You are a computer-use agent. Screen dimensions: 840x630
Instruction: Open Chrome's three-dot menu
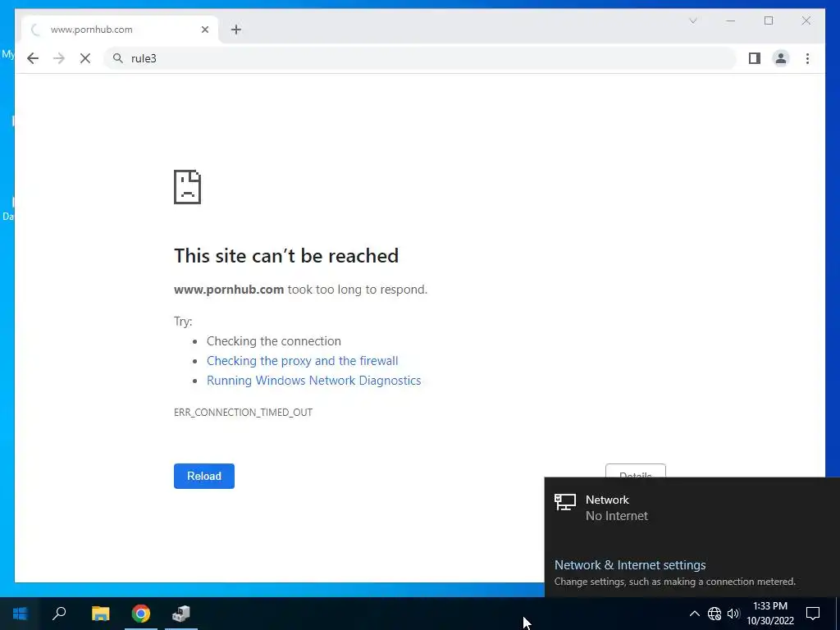(807, 58)
